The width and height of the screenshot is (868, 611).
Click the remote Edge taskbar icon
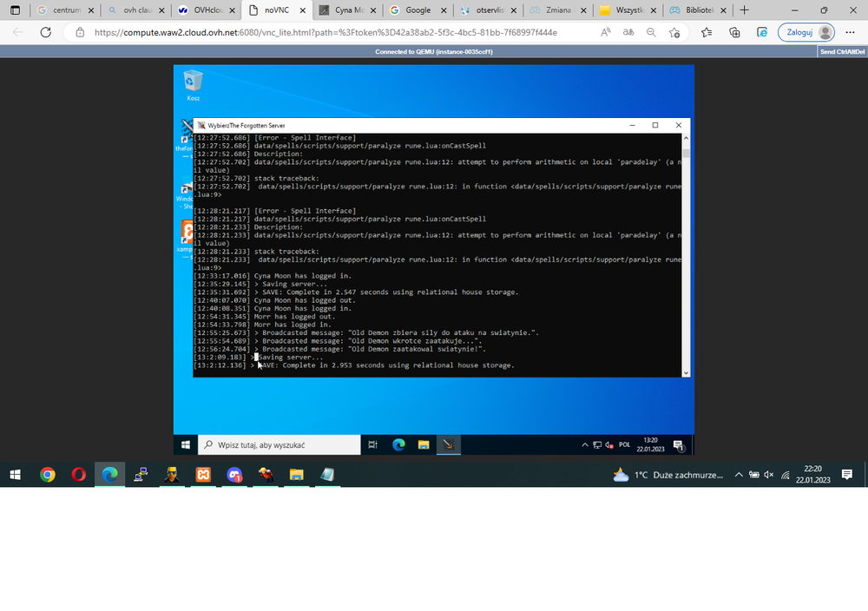tap(398, 444)
